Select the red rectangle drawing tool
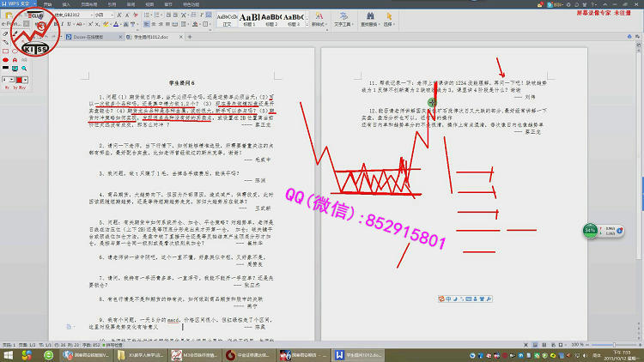The height and width of the screenshot is (362, 644). (5, 51)
